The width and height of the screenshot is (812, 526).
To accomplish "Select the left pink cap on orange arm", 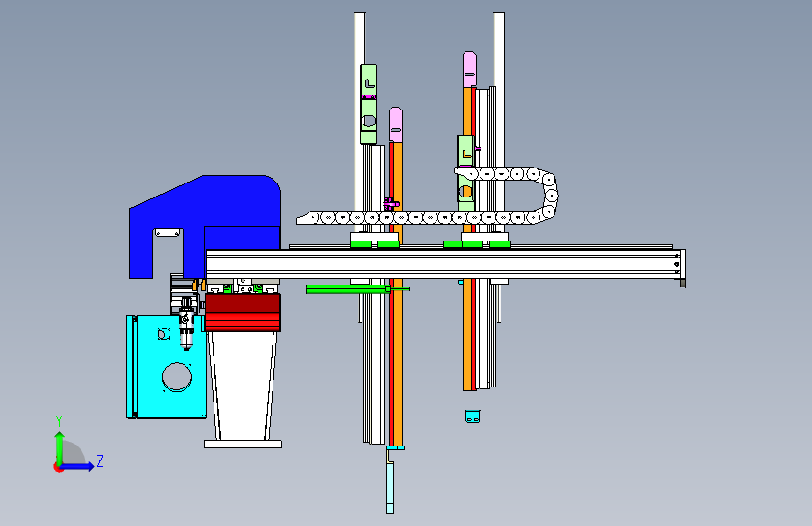I will pos(395,124).
